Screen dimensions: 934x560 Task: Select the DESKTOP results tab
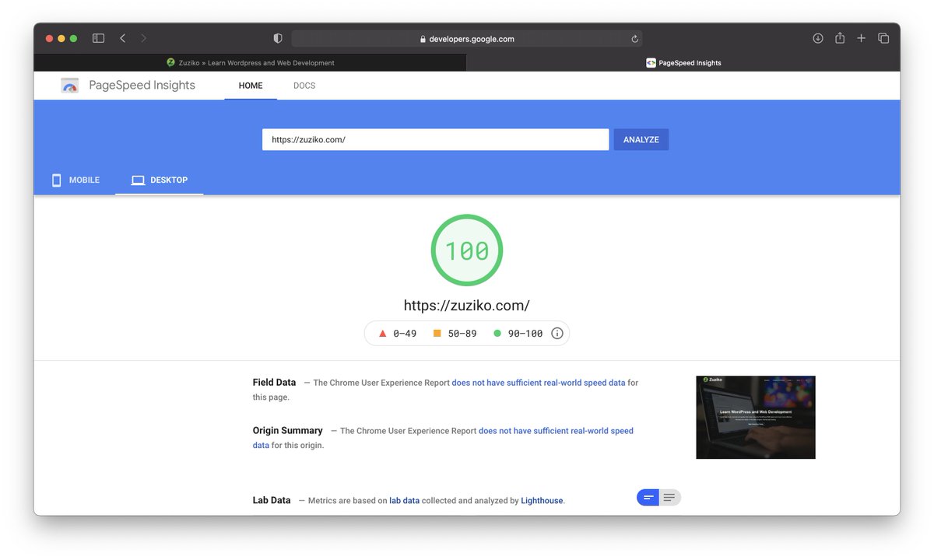pos(160,180)
